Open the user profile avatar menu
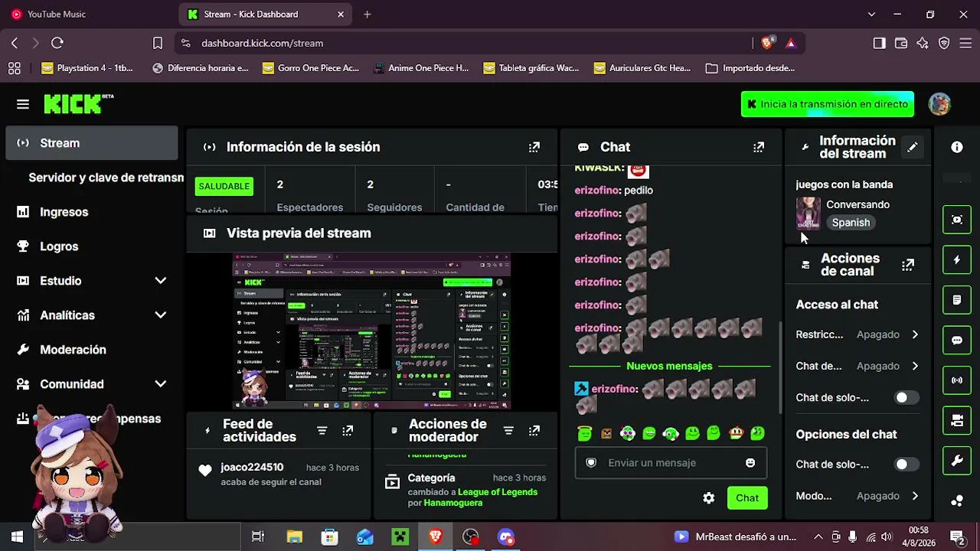This screenshot has width=980, height=551. [x=939, y=104]
